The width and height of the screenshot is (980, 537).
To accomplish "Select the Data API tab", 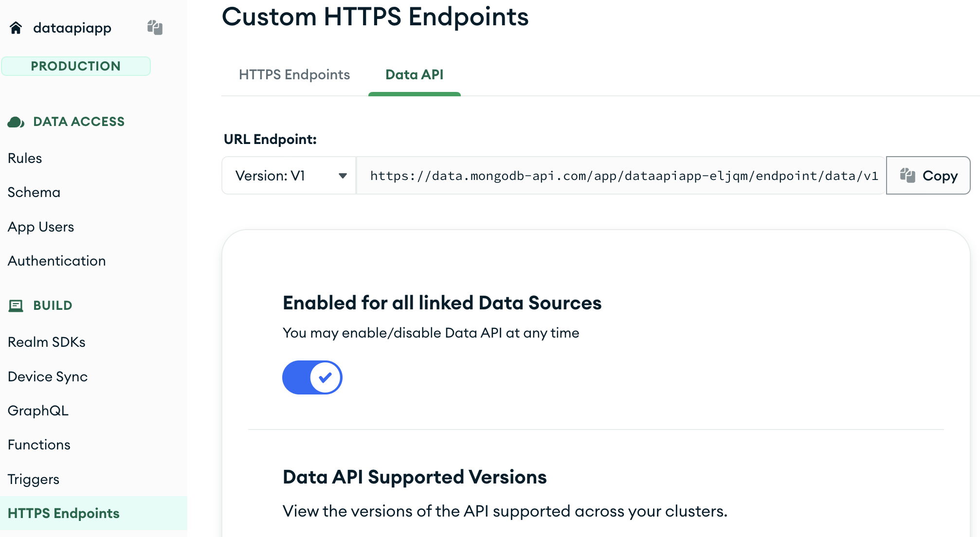I will click(414, 74).
